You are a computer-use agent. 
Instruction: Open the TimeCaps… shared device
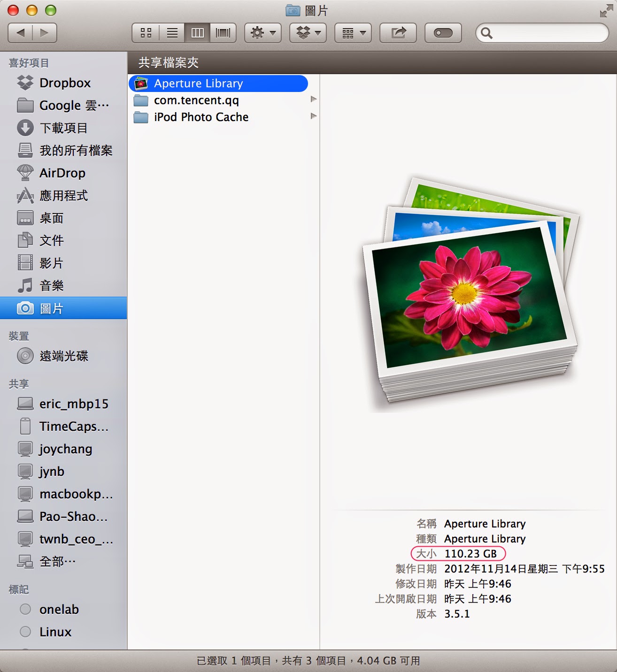click(63, 427)
